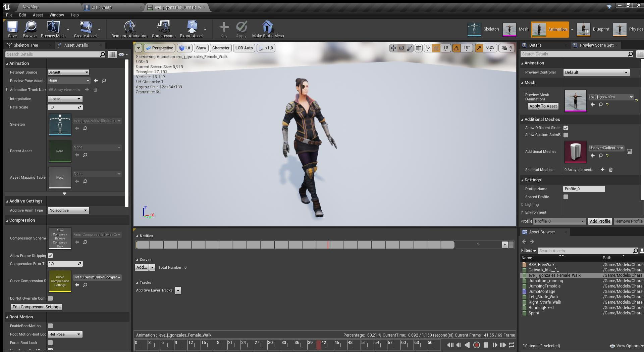This screenshot has width=644, height=352.
Task: Enable Force Root Lock checkbox
Action: click(x=50, y=343)
